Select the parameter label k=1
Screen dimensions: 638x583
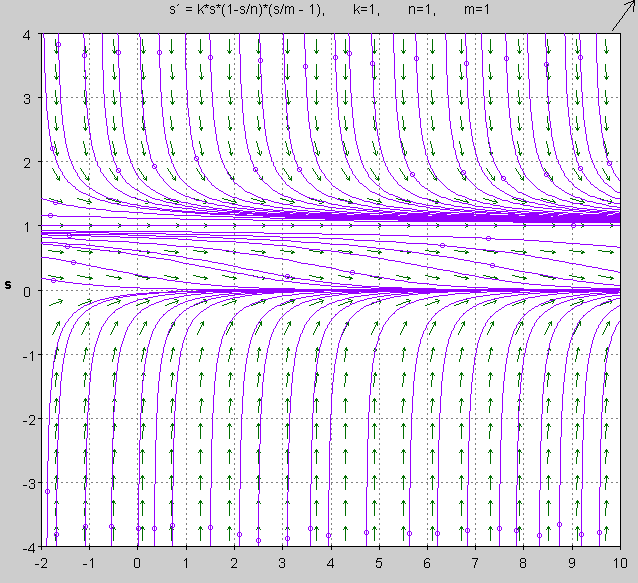(366, 9)
